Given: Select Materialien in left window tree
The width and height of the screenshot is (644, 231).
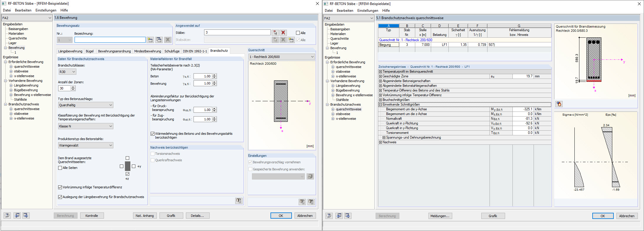Looking at the screenshot, I should pyautogui.click(x=16, y=34).
